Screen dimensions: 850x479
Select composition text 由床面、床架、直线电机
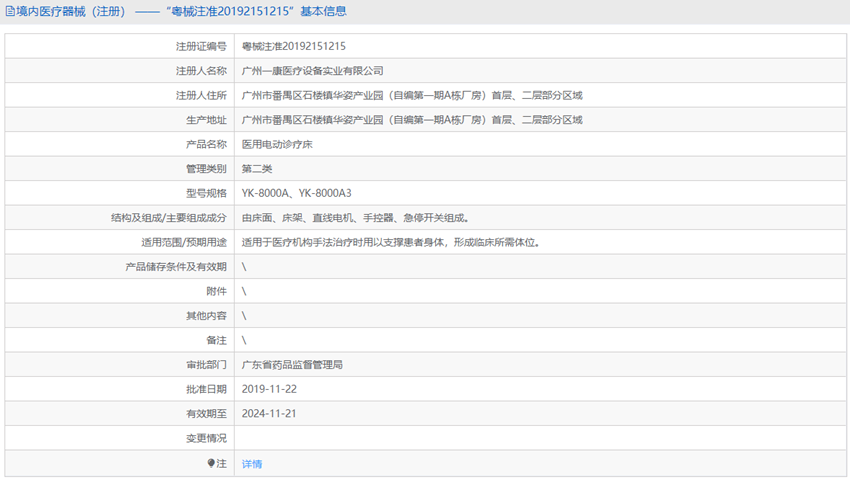click(x=297, y=218)
